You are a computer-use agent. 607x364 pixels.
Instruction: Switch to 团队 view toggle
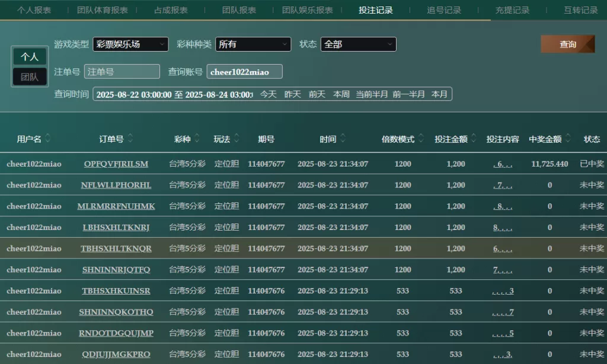click(x=30, y=76)
